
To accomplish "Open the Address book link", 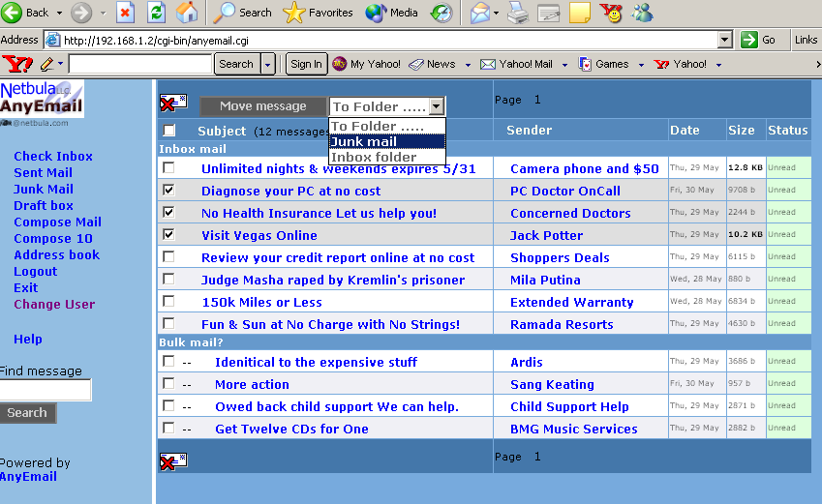I will click(x=56, y=254).
